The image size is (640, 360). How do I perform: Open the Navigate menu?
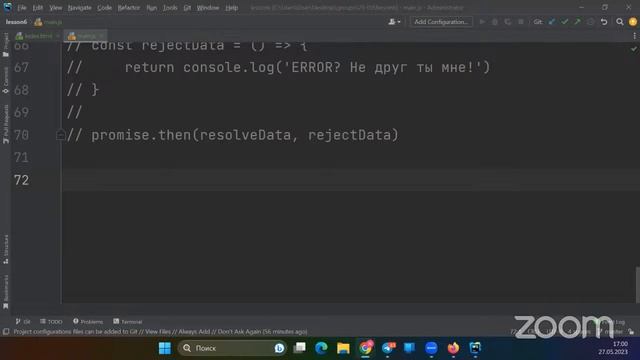click(79, 8)
